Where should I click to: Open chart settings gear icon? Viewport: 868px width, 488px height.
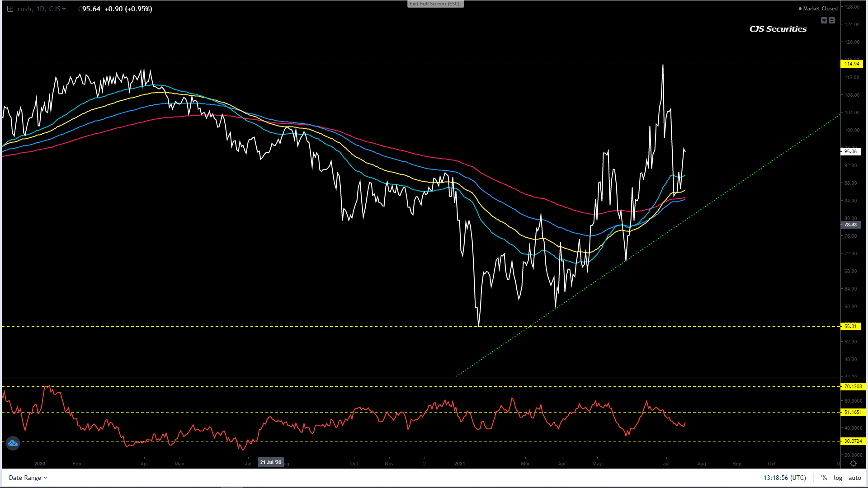point(853,464)
